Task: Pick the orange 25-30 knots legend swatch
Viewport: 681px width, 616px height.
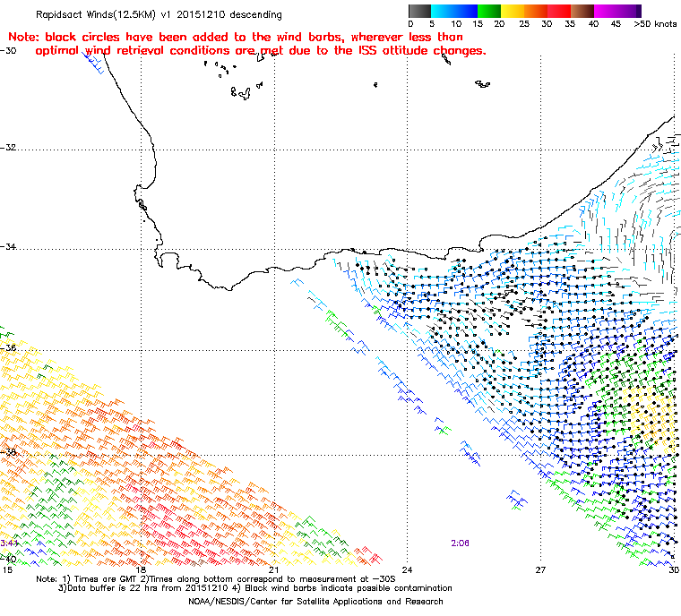Action: pyautogui.click(x=536, y=11)
